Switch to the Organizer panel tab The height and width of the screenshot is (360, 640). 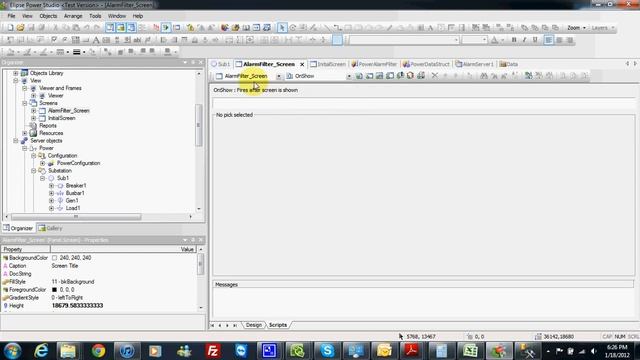point(18,228)
